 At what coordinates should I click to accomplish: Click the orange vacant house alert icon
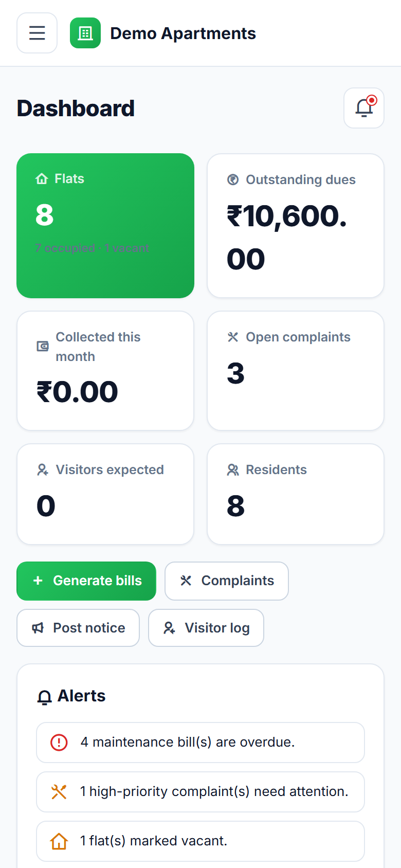coord(59,841)
